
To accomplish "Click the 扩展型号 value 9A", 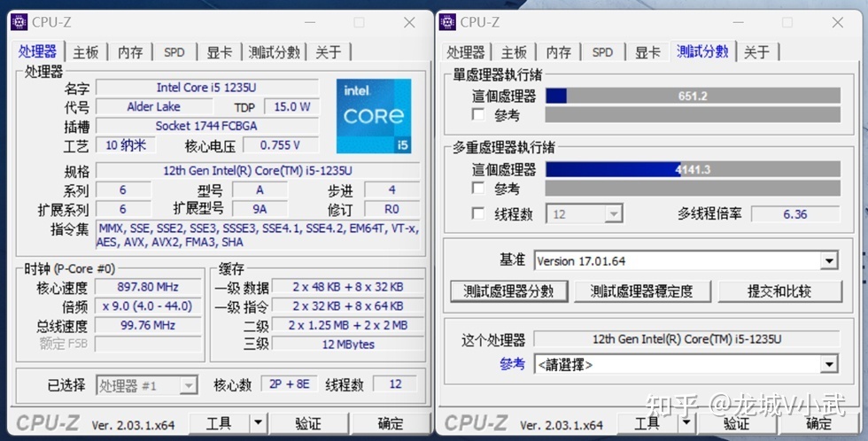I will coord(260,209).
